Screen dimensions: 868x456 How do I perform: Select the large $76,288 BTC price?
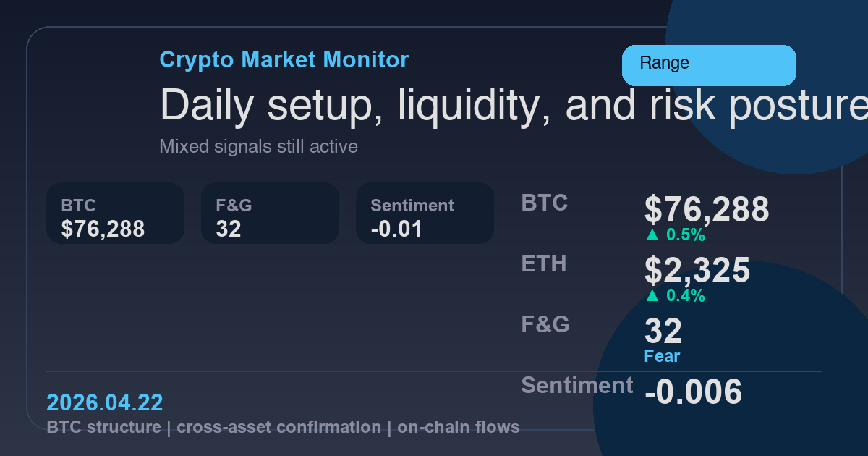707,209
